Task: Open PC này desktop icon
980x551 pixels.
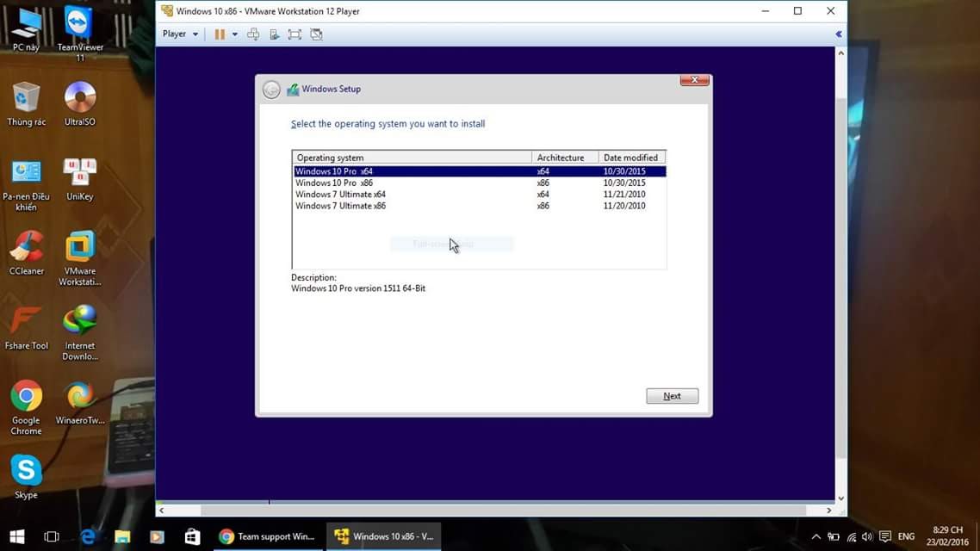Action: point(26,29)
